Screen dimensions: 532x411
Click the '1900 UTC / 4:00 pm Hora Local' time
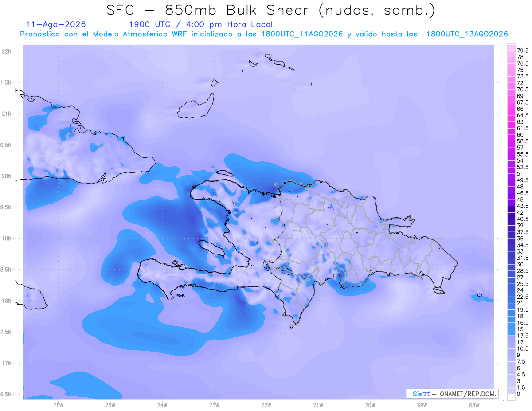coord(200,24)
